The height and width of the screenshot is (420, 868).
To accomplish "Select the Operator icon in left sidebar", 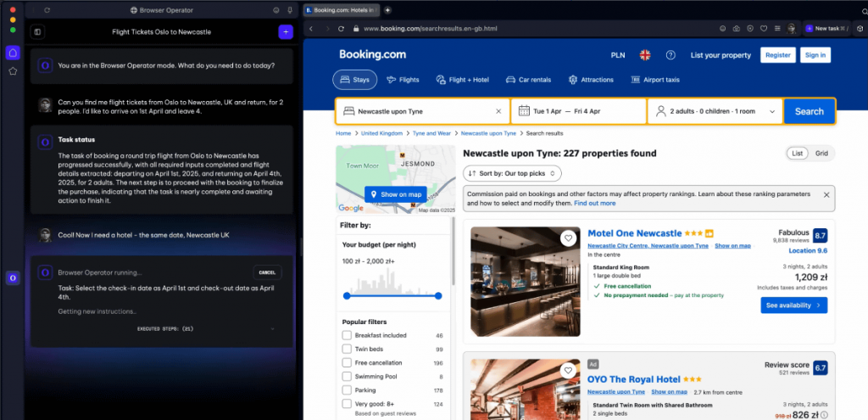I will [13, 277].
